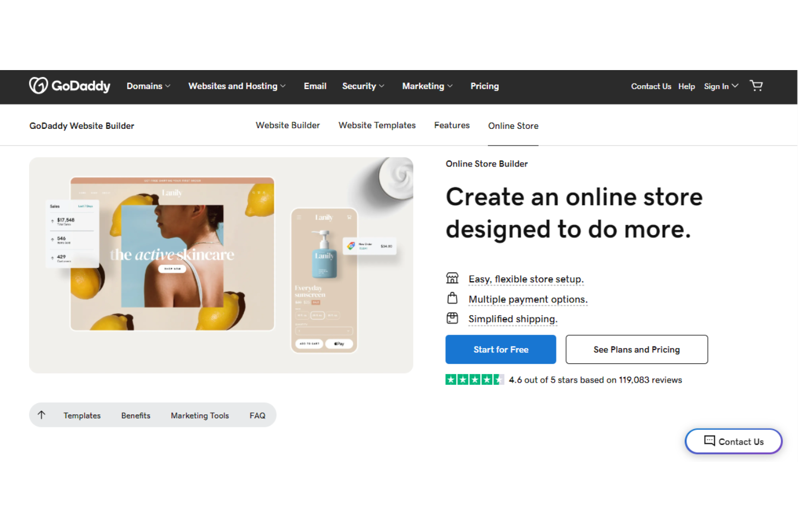Click the package icon beside shipping

452,319
